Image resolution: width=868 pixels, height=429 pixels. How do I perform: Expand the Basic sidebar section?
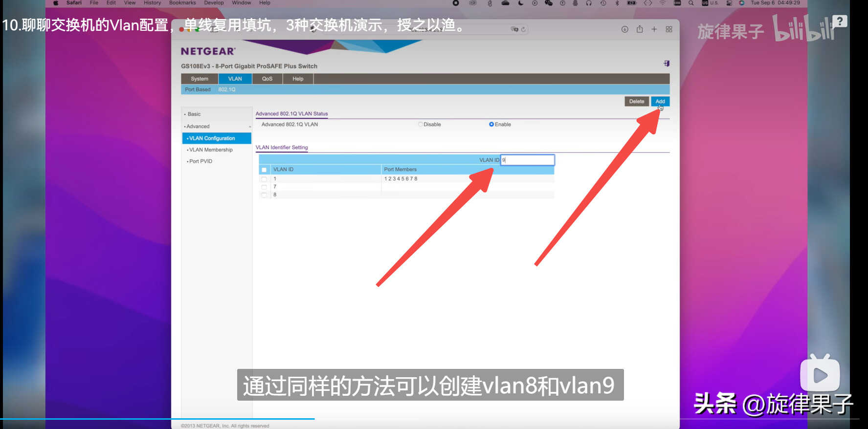coord(194,114)
